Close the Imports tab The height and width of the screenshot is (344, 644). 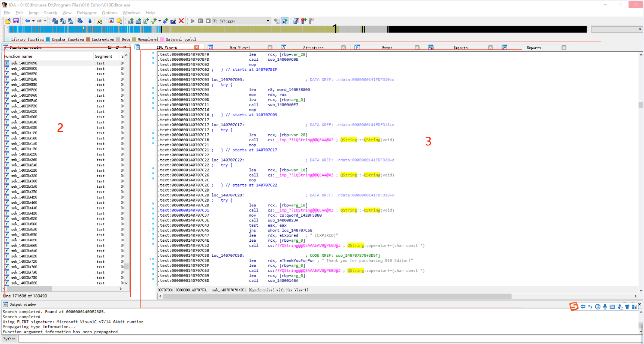(490, 48)
